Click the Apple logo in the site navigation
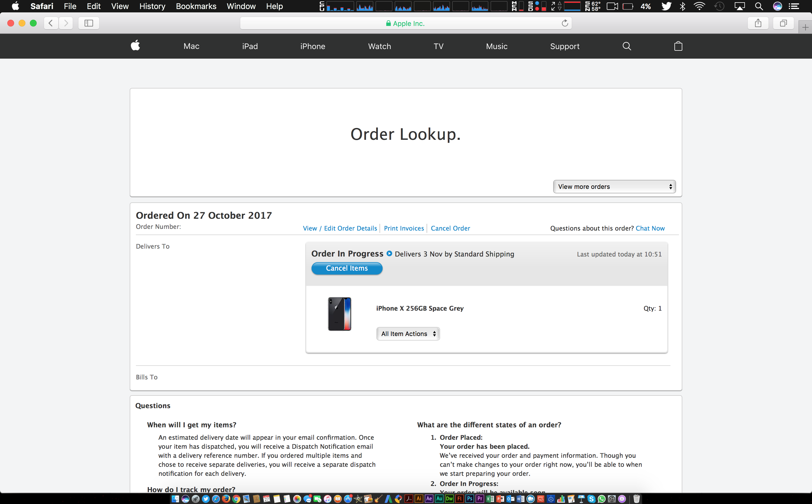 click(x=135, y=46)
